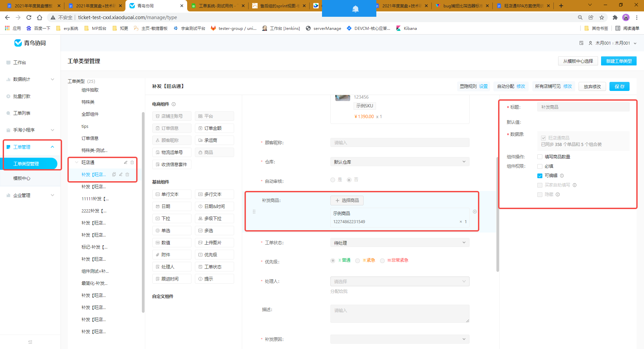The width and height of the screenshot is (644, 349).
Task: Click the 保存 button
Action: [619, 87]
